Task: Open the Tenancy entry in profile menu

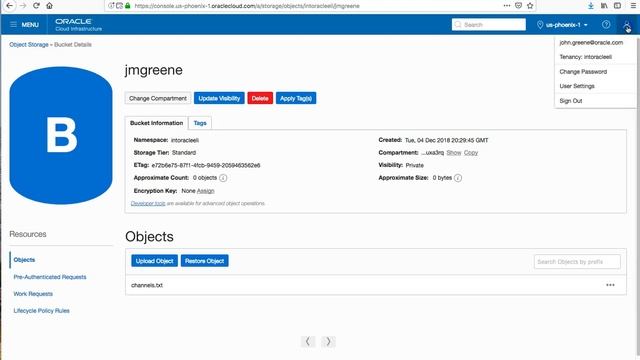Action: coord(585,57)
